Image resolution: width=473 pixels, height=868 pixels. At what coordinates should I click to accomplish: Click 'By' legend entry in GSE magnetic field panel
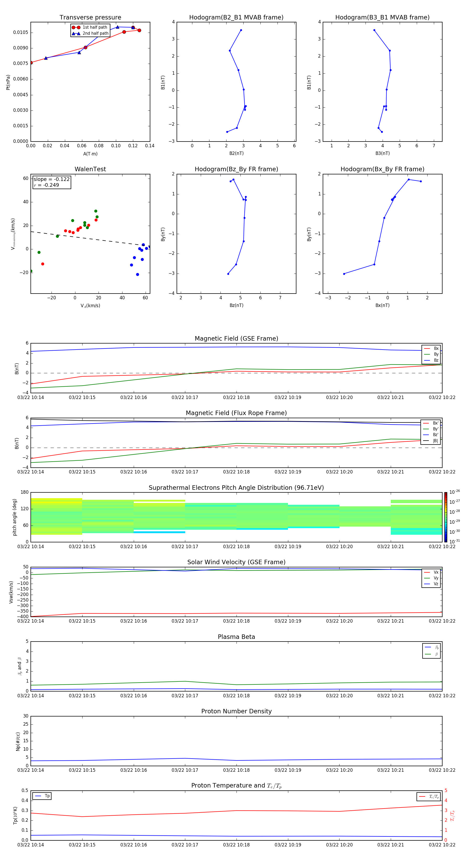click(x=431, y=354)
